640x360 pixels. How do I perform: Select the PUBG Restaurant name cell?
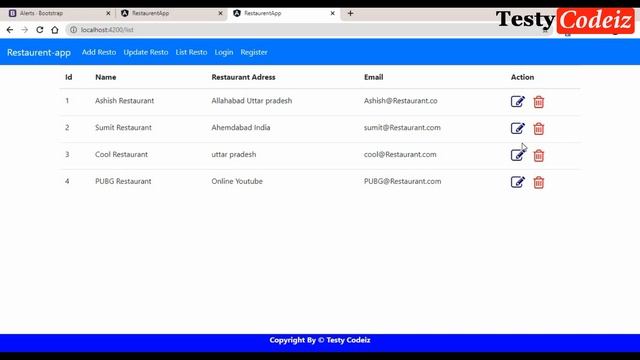pyautogui.click(x=123, y=182)
